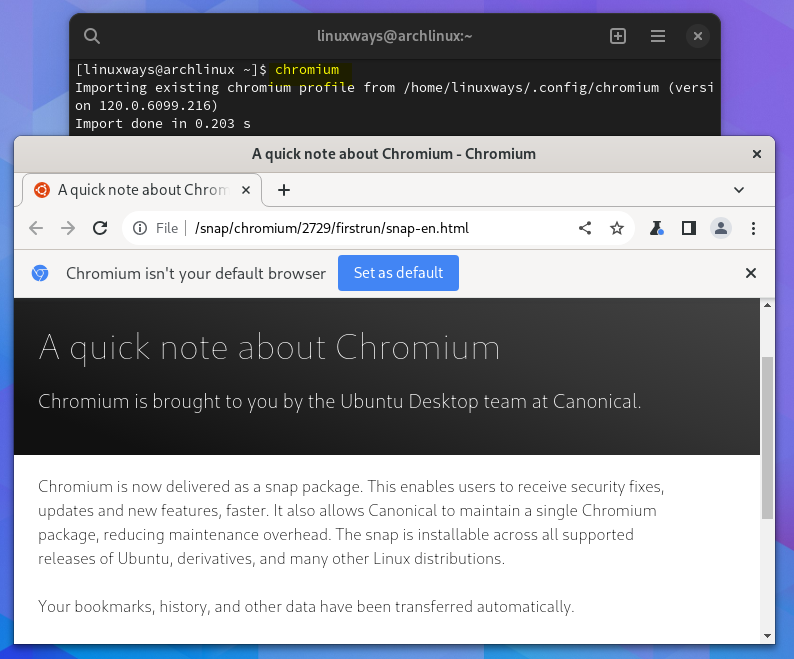Reload the current page
Image resolution: width=794 pixels, height=659 pixels.
coord(100,228)
